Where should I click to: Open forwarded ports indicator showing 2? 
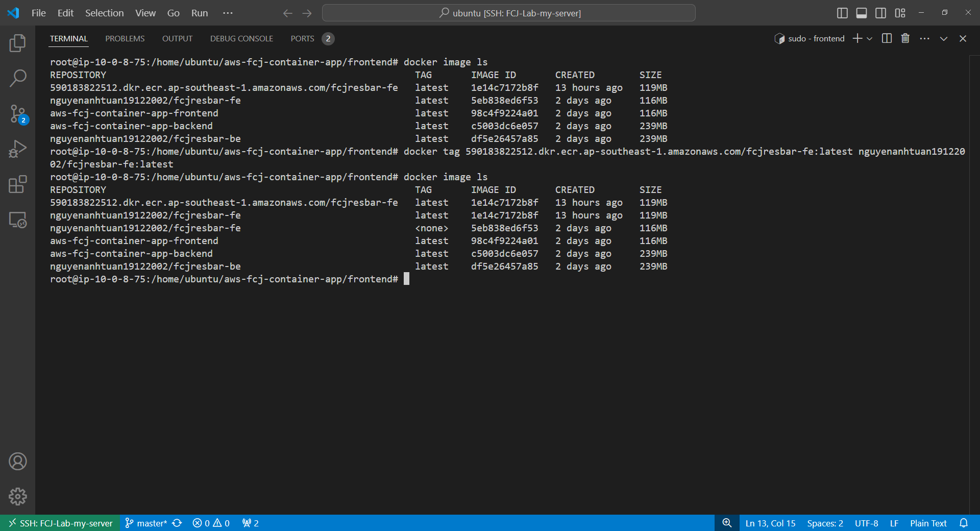click(x=251, y=523)
